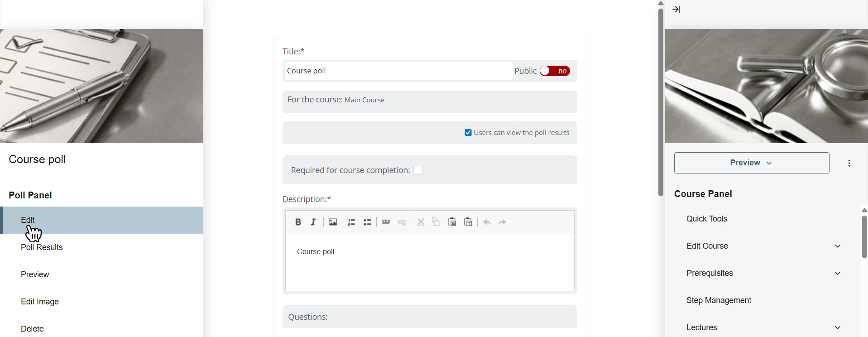Toggle bold formatting in description editor

coord(298,222)
